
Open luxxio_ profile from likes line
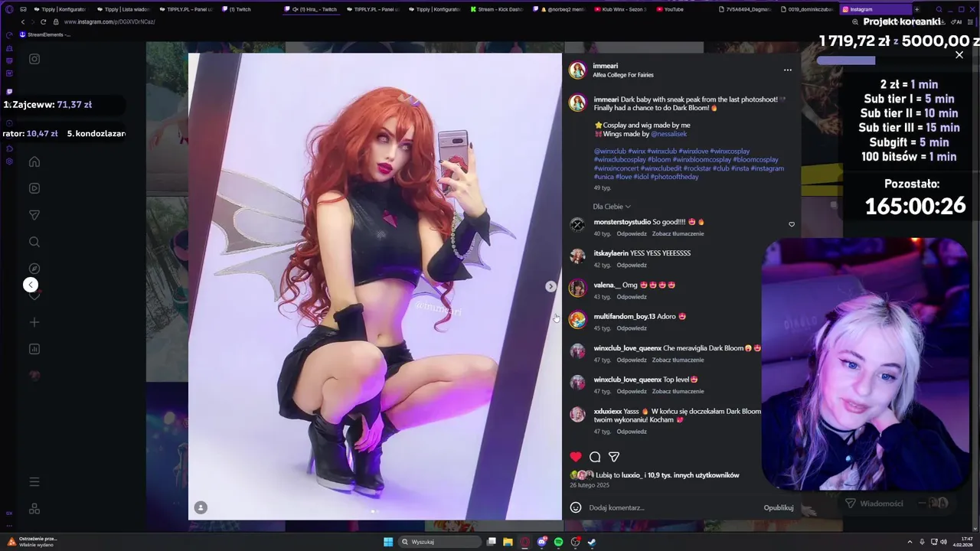click(632, 475)
